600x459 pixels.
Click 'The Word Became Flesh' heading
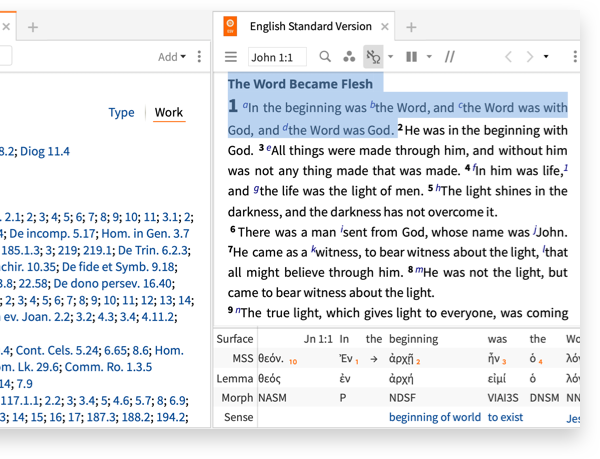click(x=300, y=84)
